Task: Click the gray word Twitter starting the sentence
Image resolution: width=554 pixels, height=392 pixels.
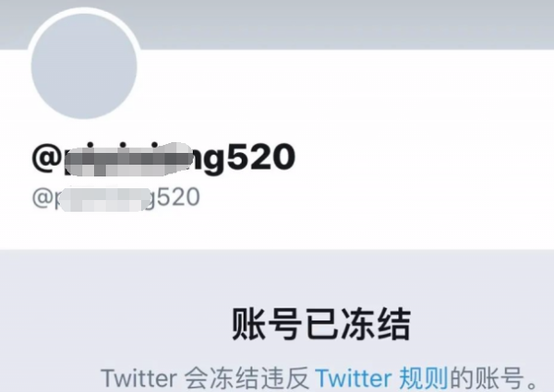Action: click(x=138, y=378)
